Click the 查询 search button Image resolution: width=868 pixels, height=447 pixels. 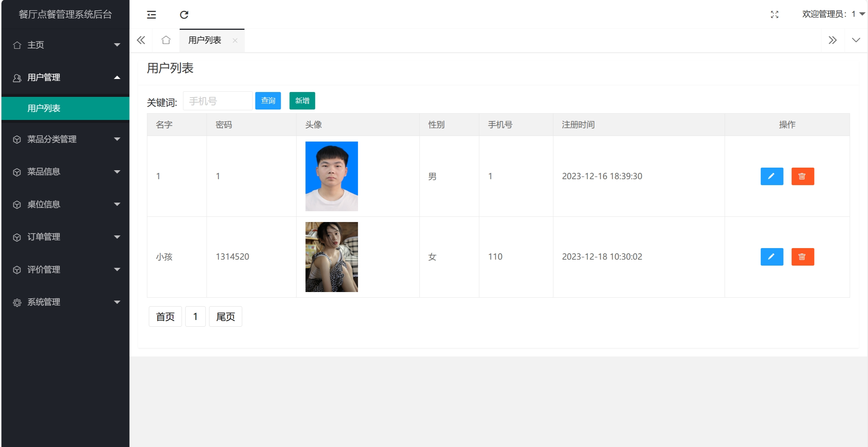(x=268, y=101)
